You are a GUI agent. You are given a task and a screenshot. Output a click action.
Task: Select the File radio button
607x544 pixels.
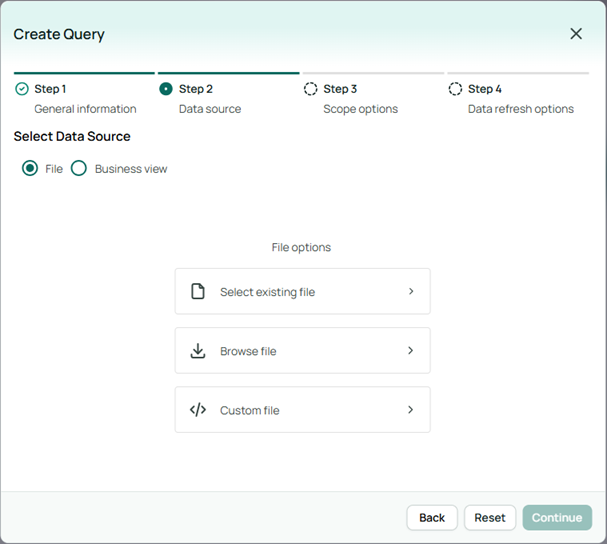(x=30, y=168)
